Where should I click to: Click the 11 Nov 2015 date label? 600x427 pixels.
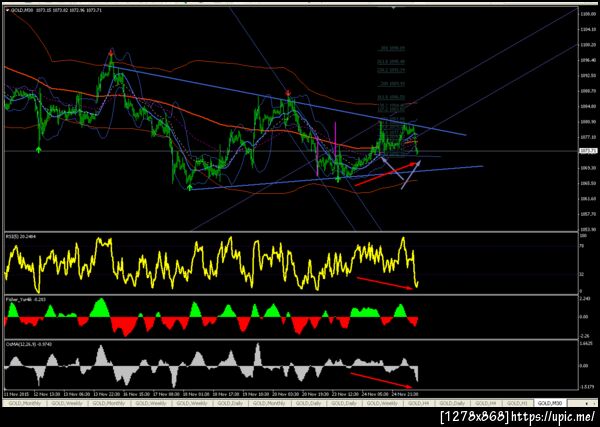click(x=15, y=394)
